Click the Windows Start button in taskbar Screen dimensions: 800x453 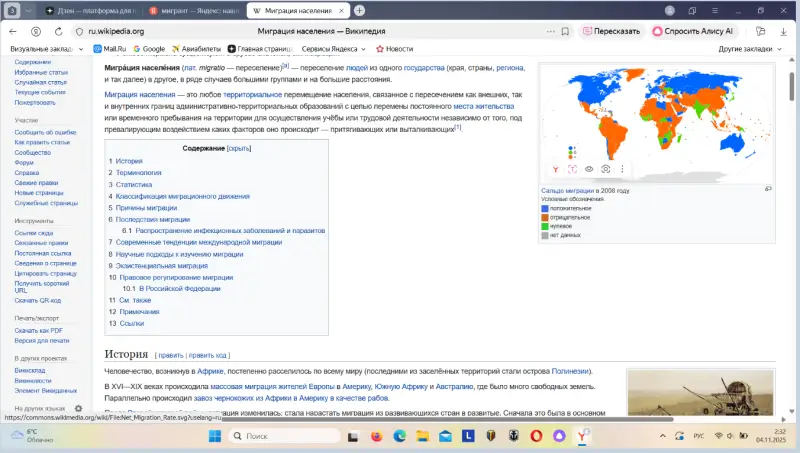(216, 436)
